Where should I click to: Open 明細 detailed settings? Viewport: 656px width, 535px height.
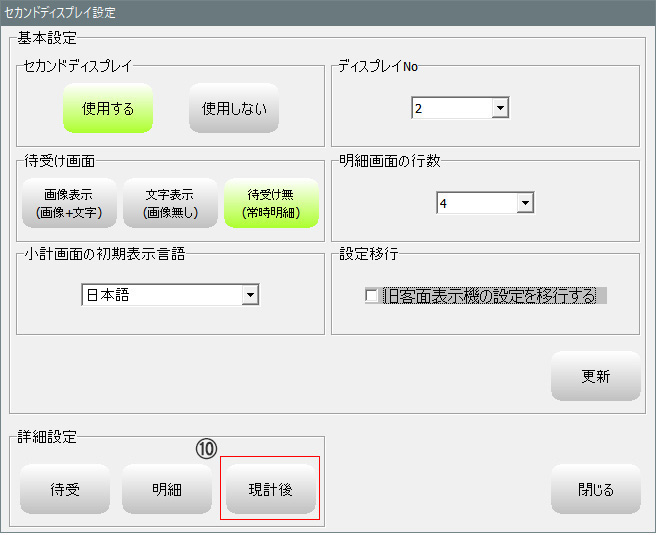pyautogui.click(x=167, y=490)
